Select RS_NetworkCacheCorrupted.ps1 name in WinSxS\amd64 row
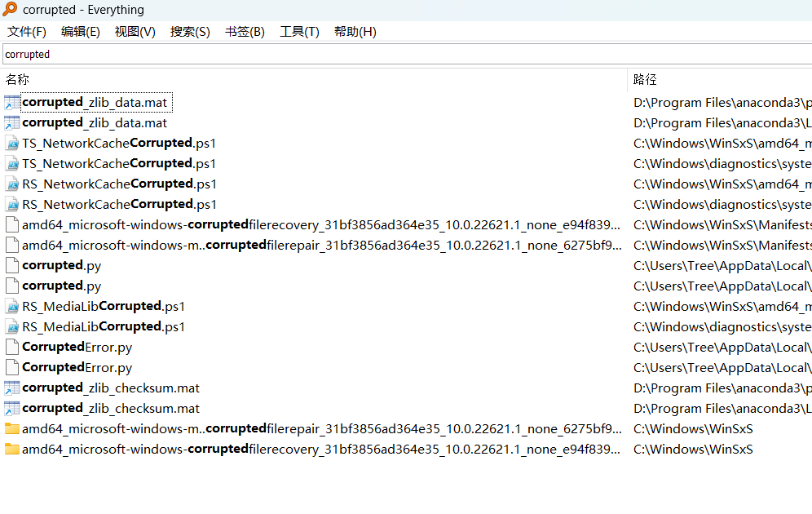Image resolution: width=812 pixels, height=514 pixels. [120, 184]
